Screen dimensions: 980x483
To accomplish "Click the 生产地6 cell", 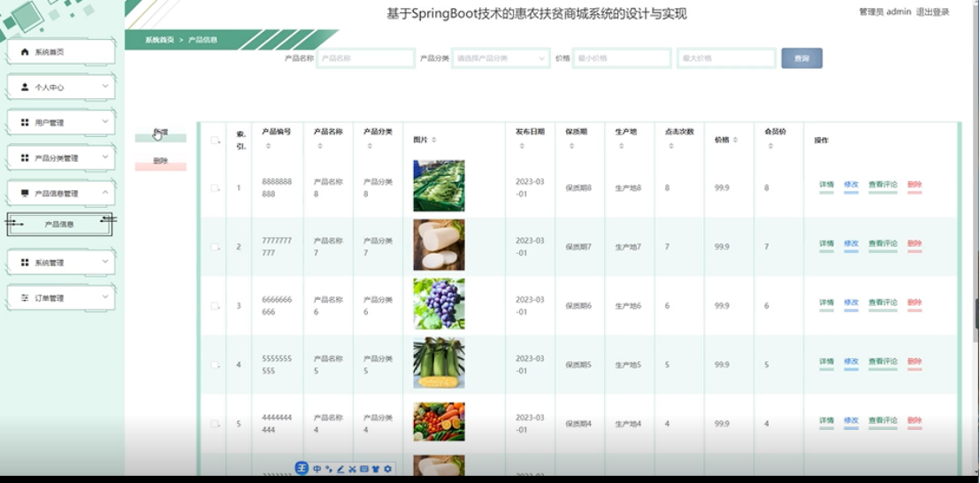I will click(x=628, y=305).
